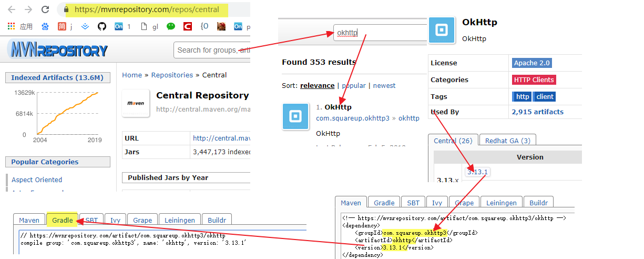This screenshot has width=644, height=259.
Task: Click the 'Found 353 results' heading
Action: point(319,62)
